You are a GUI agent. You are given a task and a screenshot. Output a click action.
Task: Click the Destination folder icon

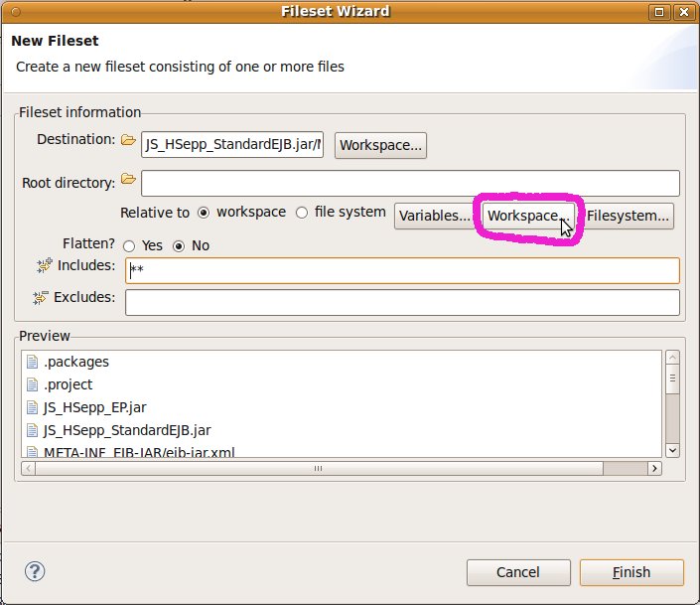128,140
